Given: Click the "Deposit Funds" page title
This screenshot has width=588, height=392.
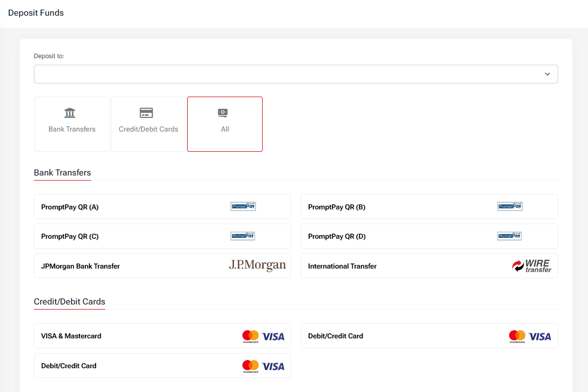Looking at the screenshot, I should click(36, 13).
